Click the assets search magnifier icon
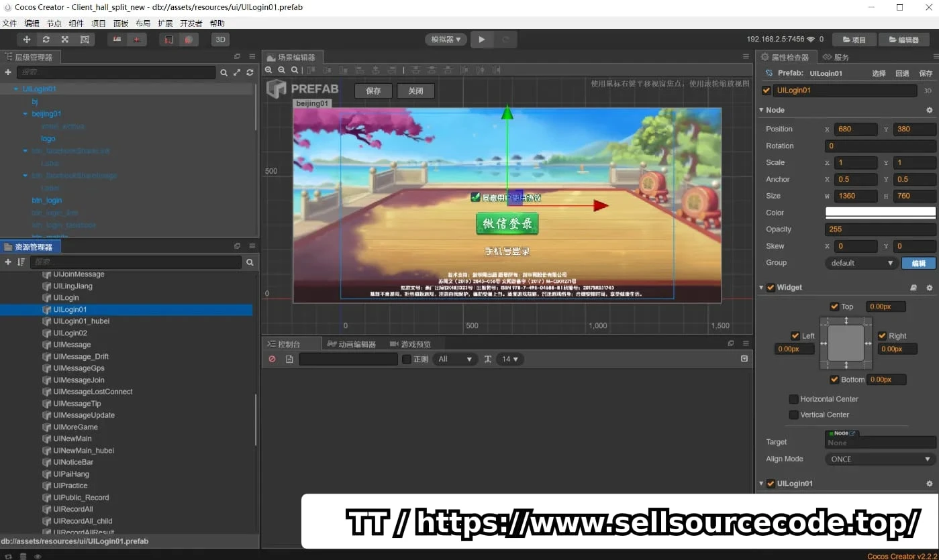 click(x=250, y=262)
